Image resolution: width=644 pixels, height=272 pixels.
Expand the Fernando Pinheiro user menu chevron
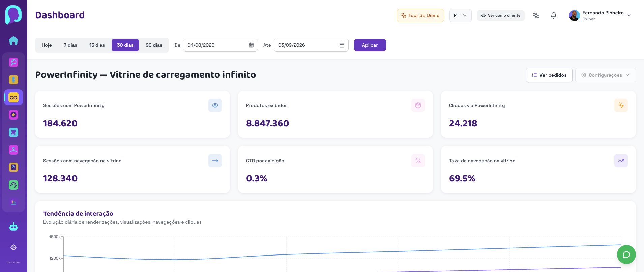tap(629, 15)
